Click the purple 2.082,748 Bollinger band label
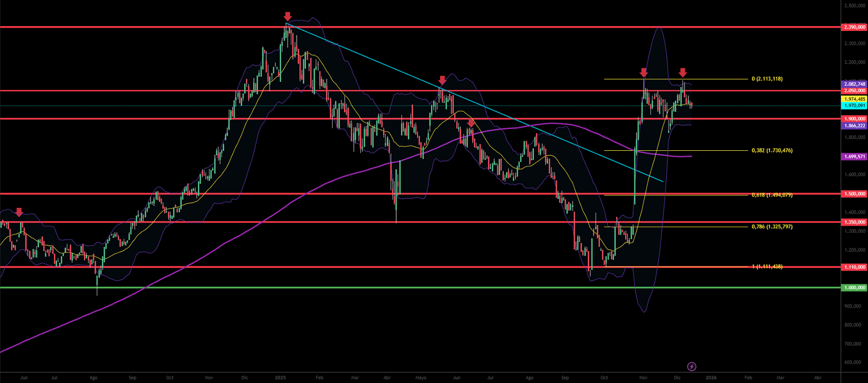868x383 pixels. coord(854,84)
